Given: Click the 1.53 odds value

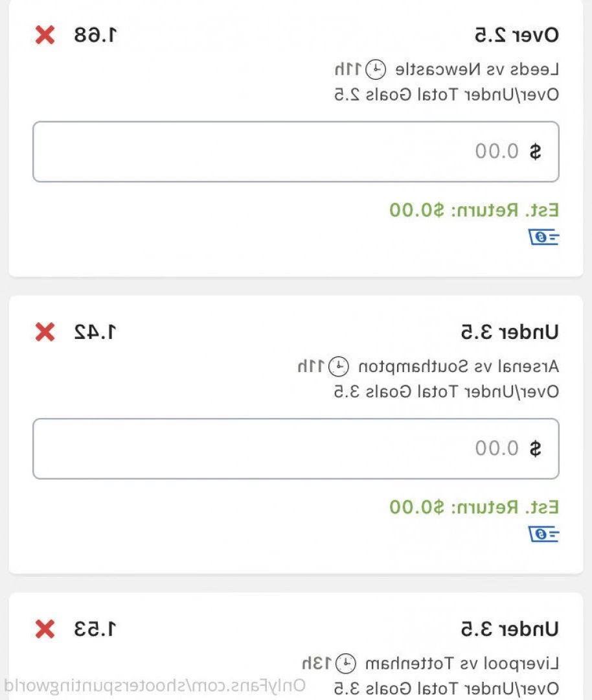Looking at the screenshot, I should pyautogui.click(x=95, y=629).
